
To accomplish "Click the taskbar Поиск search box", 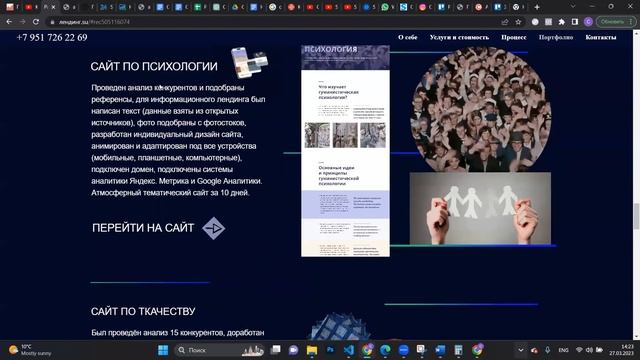I will click(x=220, y=350).
